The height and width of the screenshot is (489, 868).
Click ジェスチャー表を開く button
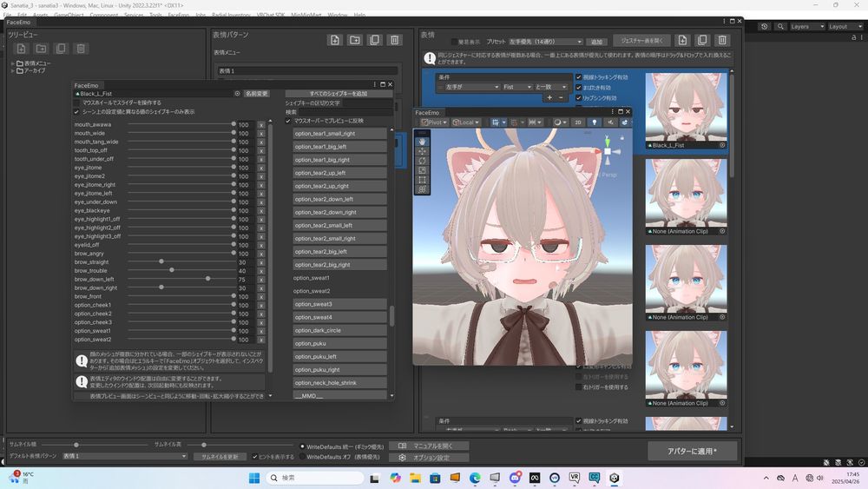click(x=641, y=41)
